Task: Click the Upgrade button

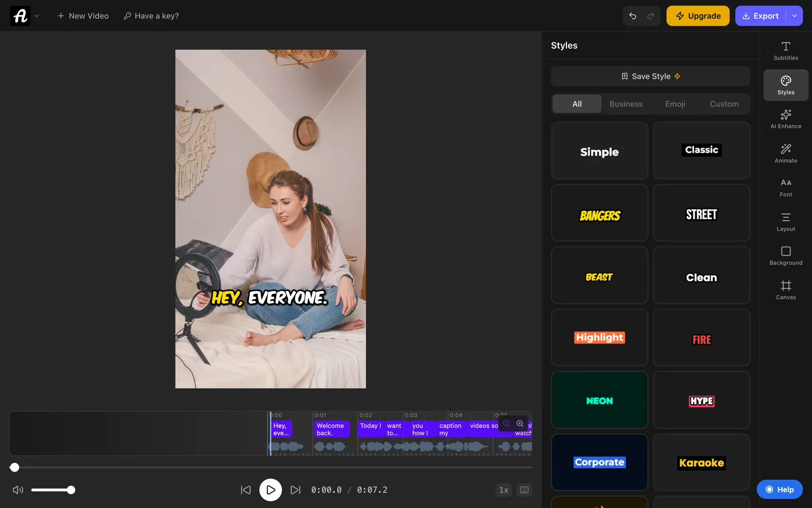Action: tap(698, 16)
